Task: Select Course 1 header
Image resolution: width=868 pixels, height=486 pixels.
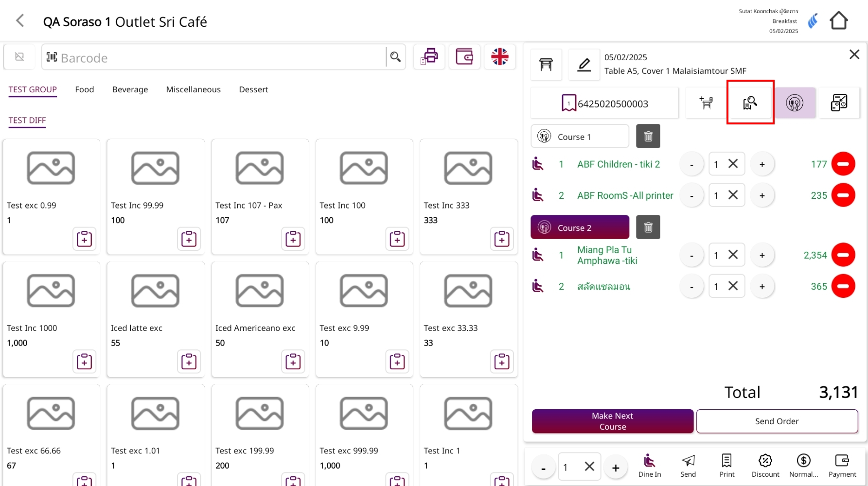Action: click(580, 137)
